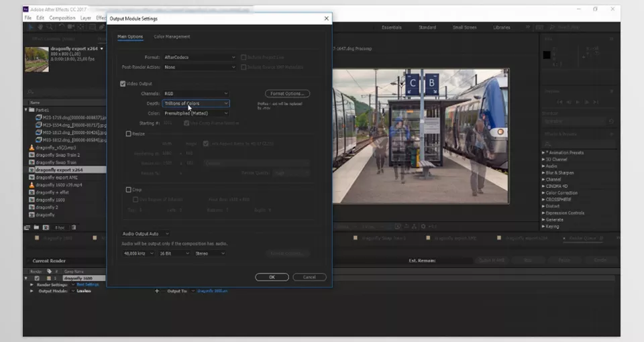Open the Format dropdown showing AfterCodecs

click(x=200, y=58)
